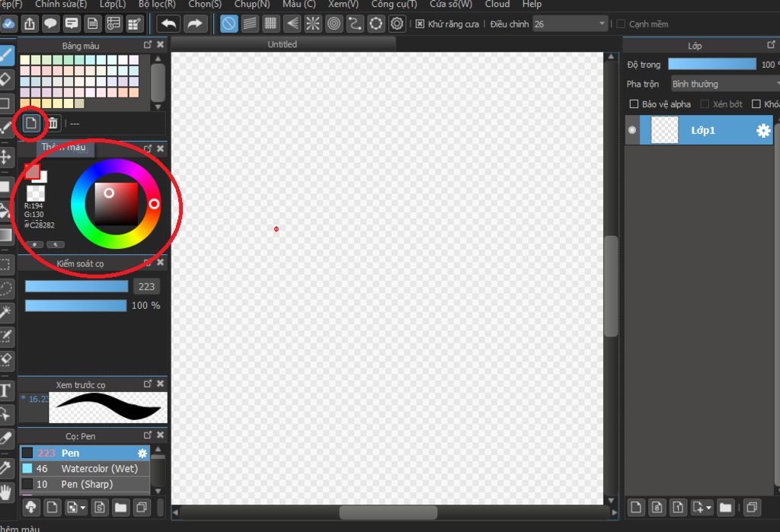Open add-brush dropdown arrow in brush panel
The image size is (780, 532).
point(82,508)
